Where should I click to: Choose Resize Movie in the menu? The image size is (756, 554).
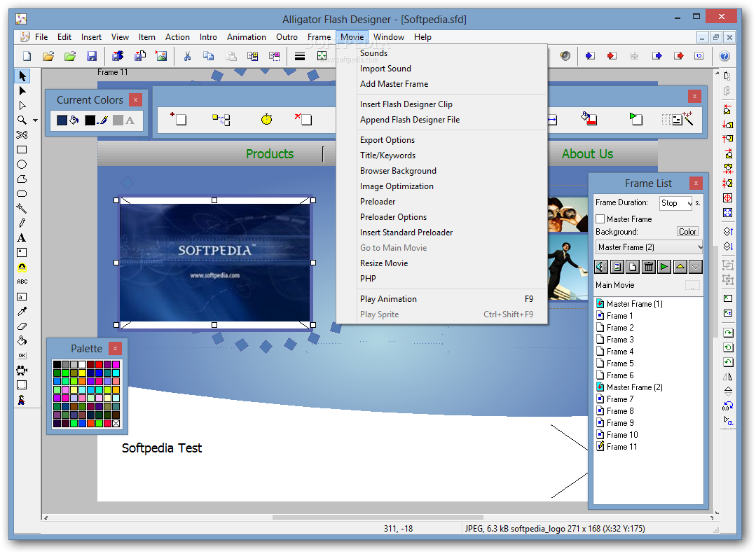point(384,263)
